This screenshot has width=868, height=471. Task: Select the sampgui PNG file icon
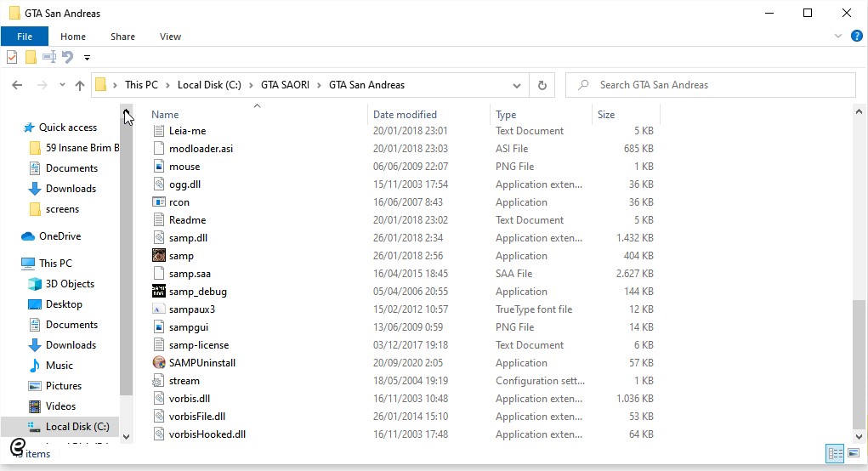pyautogui.click(x=159, y=327)
